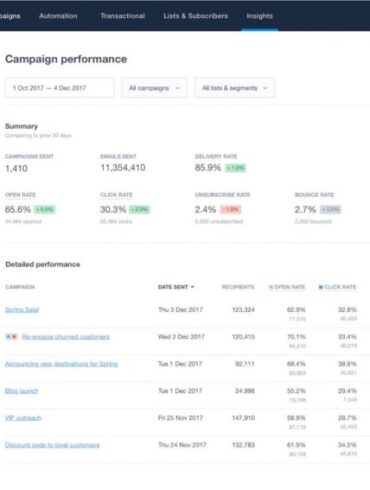This screenshot has width=370, height=490.
Task: Click the Campaign performance heading
Action: point(66,59)
